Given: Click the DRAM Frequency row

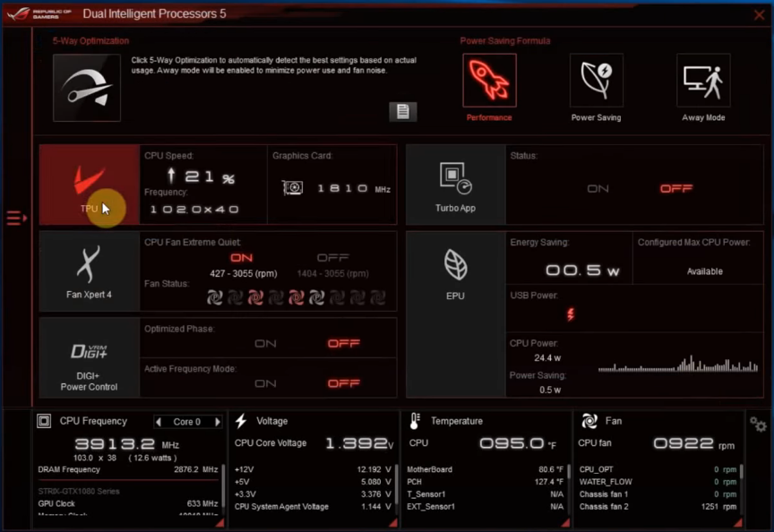Looking at the screenshot, I should [x=128, y=469].
